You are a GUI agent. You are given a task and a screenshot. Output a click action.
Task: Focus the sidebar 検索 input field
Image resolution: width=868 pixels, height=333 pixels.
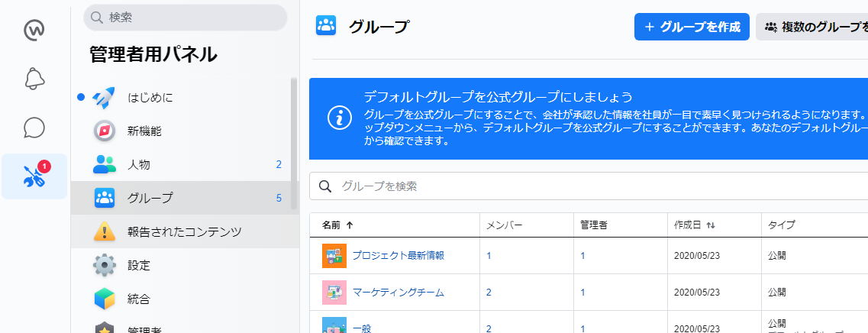(x=186, y=18)
